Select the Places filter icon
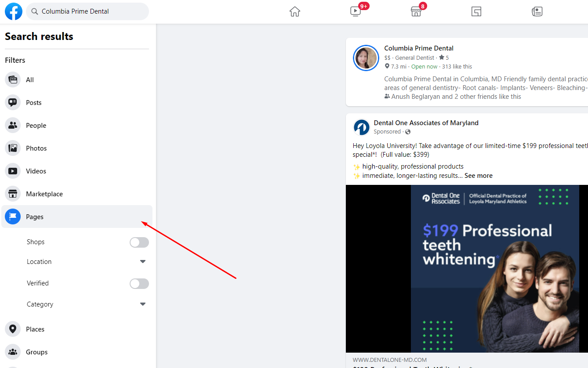This screenshot has height=368, width=588. [x=13, y=329]
